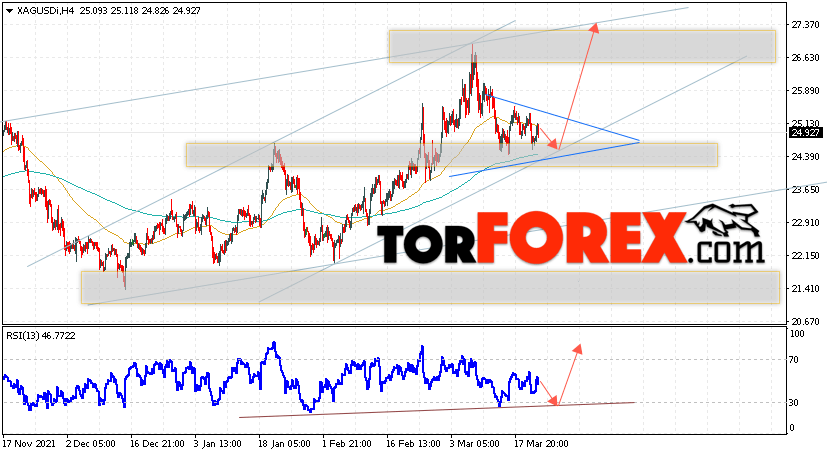Select the 25.130 price axis label

click(x=805, y=123)
